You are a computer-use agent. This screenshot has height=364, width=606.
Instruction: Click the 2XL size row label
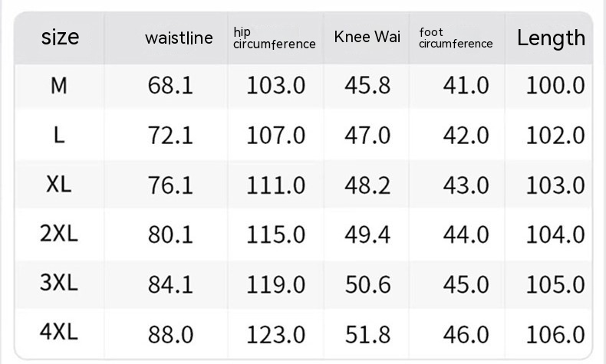tap(59, 234)
